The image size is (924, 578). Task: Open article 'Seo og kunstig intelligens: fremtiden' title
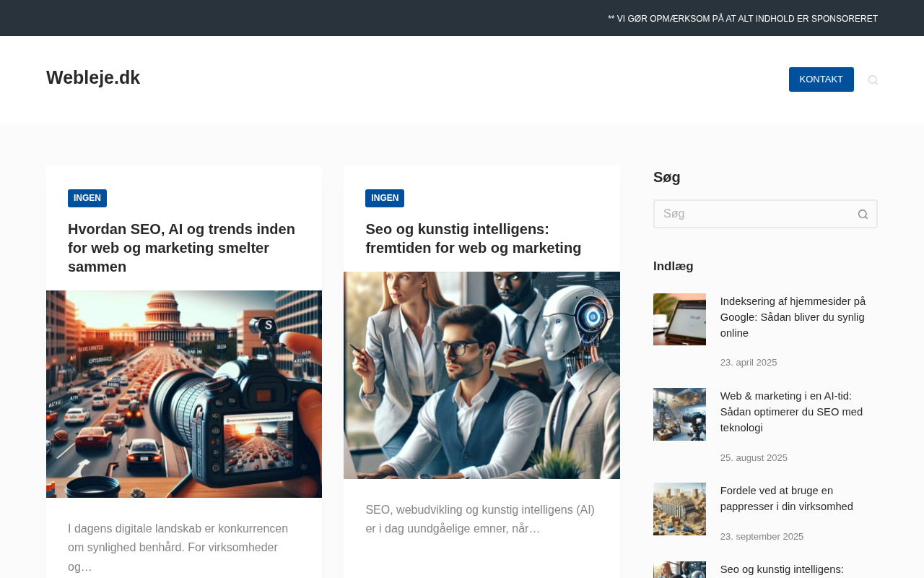point(474,238)
